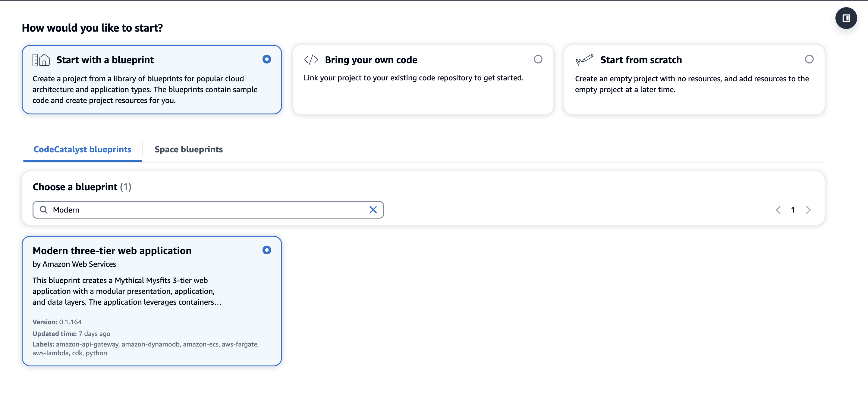Switch to the Space blueprints tab
The image size is (868, 401).
[x=188, y=149]
